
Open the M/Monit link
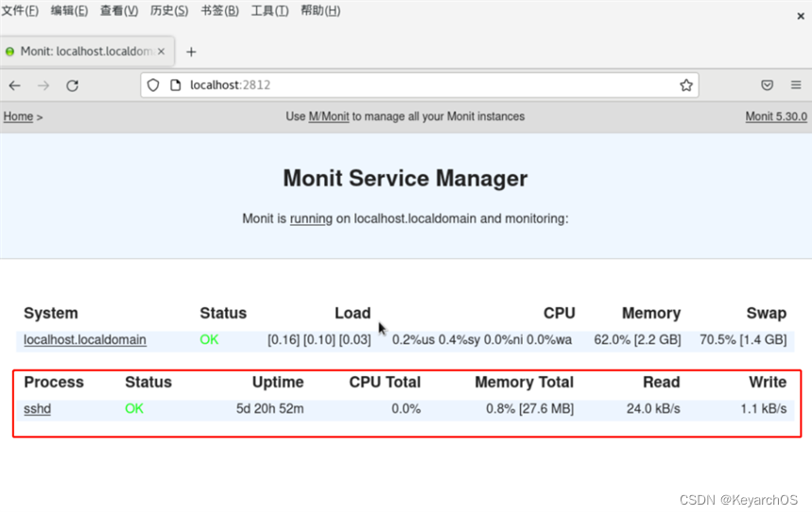pyautogui.click(x=329, y=116)
